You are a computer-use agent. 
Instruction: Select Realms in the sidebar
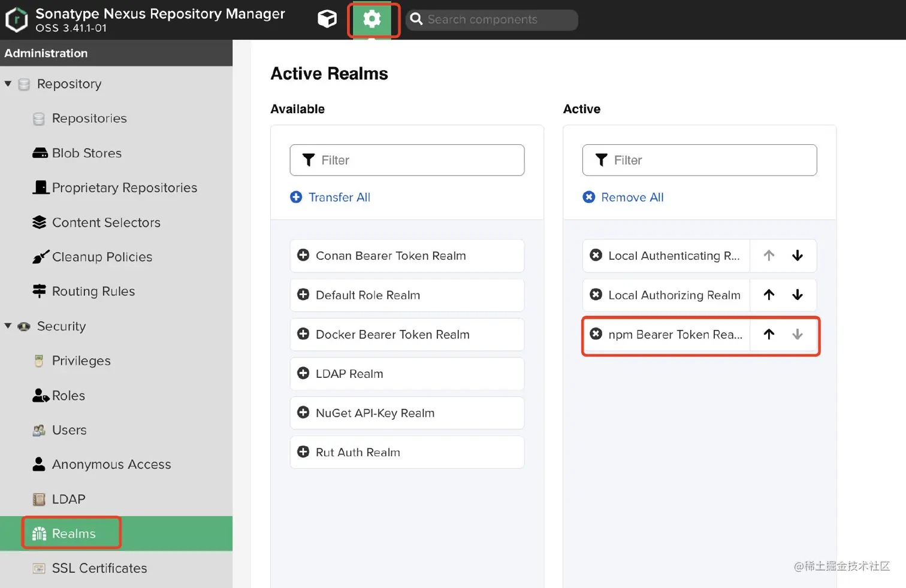(x=73, y=534)
